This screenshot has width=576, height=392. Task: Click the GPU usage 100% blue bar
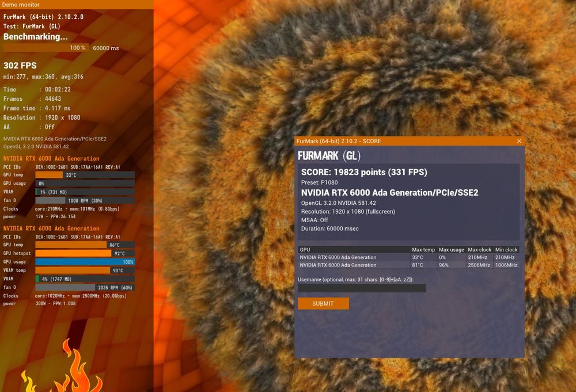[x=85, y=262]
